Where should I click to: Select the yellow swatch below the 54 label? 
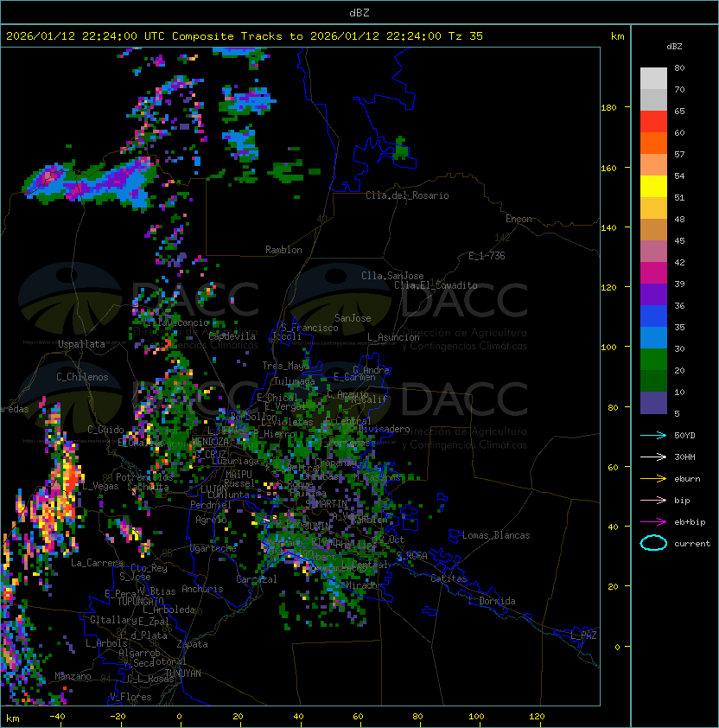click(653, 187)
